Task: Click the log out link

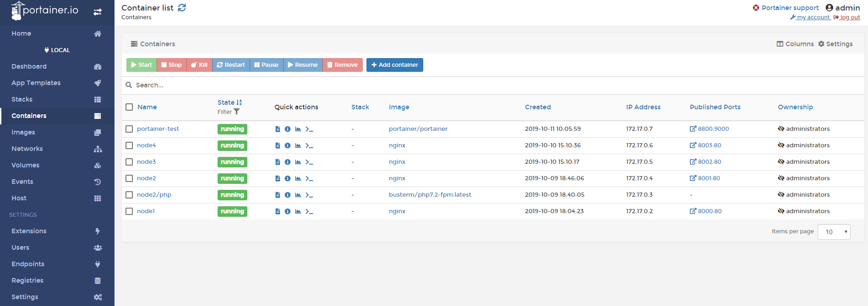Action: click(x=847, y=17)
